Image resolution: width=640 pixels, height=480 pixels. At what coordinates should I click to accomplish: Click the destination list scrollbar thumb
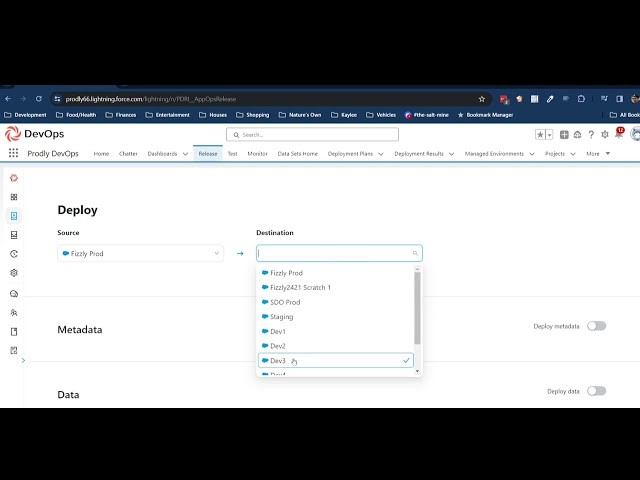[x=417, y=308]
